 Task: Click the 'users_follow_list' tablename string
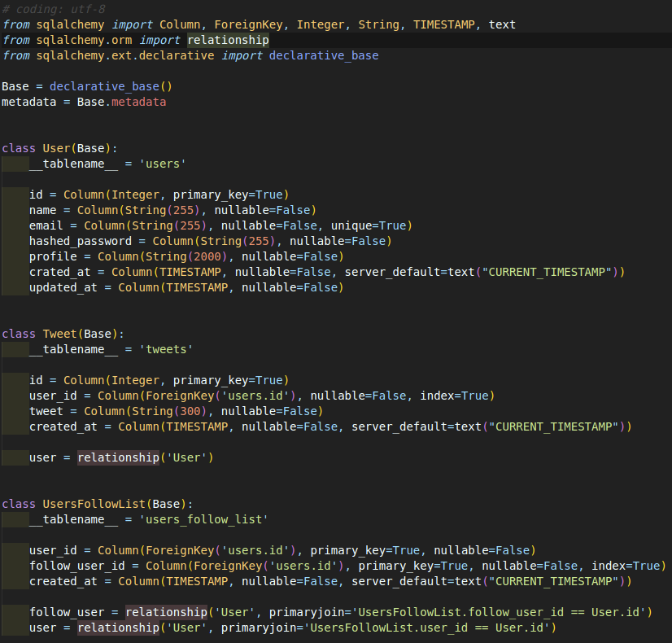[x=203, y=519]
